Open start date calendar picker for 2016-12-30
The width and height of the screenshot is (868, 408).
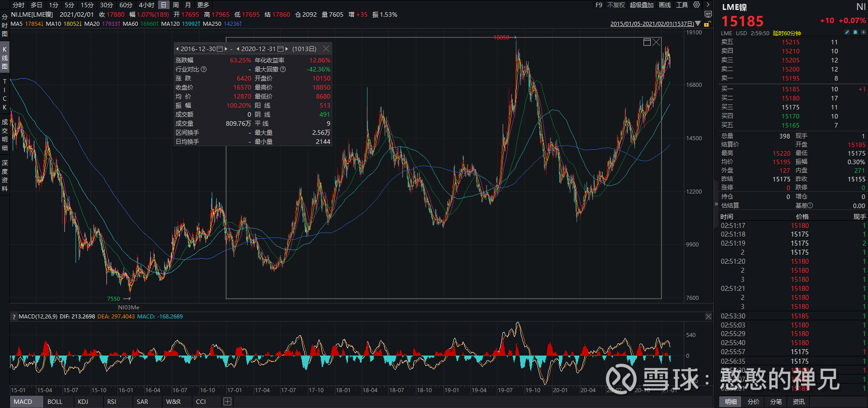(x=220, y=49)
